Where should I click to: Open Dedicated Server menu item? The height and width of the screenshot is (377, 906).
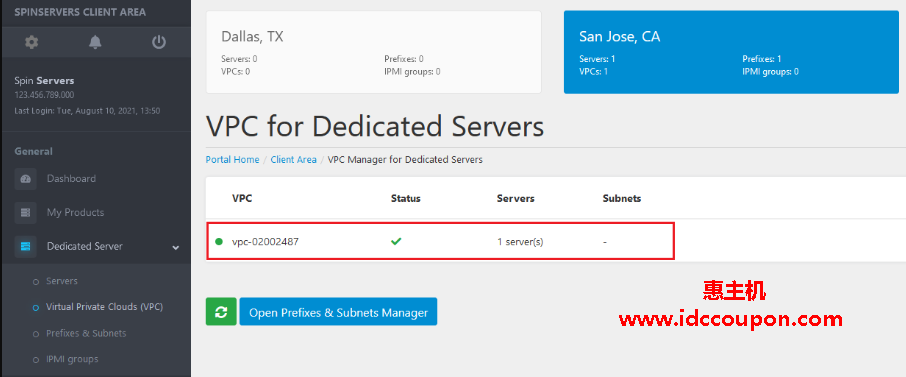[84, 246]
